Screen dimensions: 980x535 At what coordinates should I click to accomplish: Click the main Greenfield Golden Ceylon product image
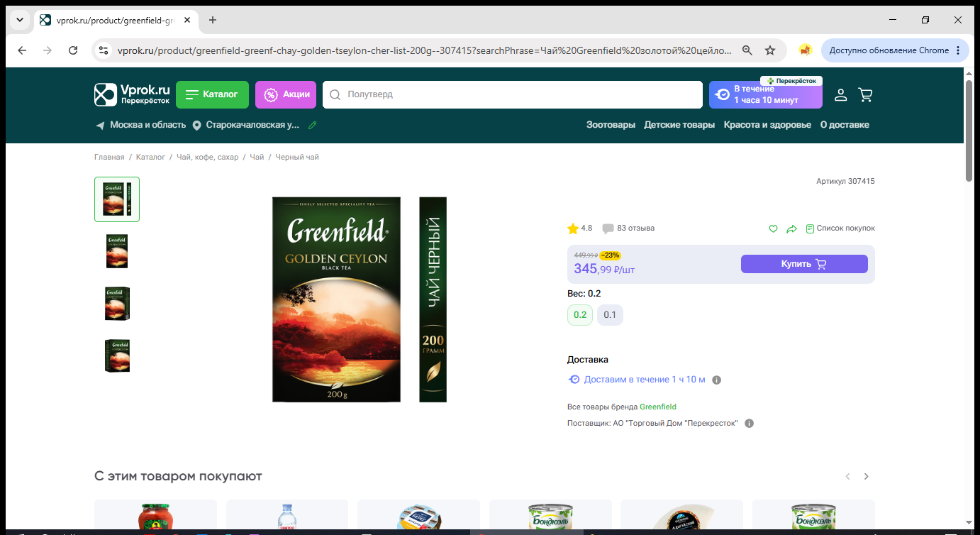point(360,299)
